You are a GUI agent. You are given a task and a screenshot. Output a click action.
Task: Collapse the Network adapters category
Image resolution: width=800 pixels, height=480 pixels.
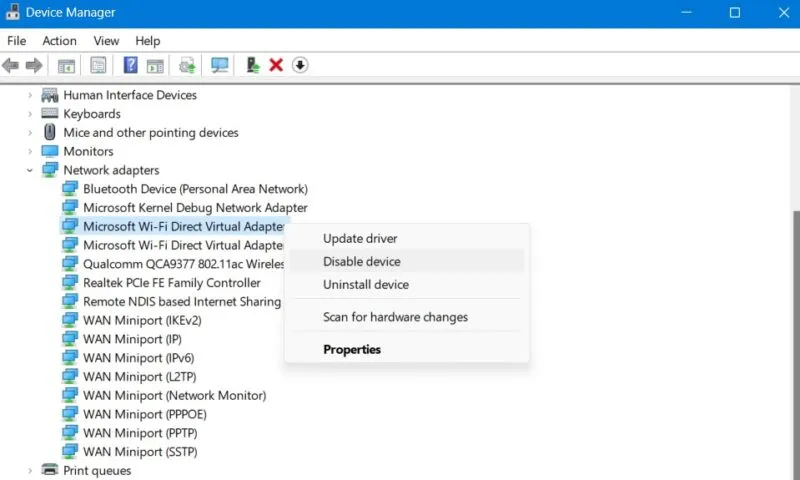(30, 171)
